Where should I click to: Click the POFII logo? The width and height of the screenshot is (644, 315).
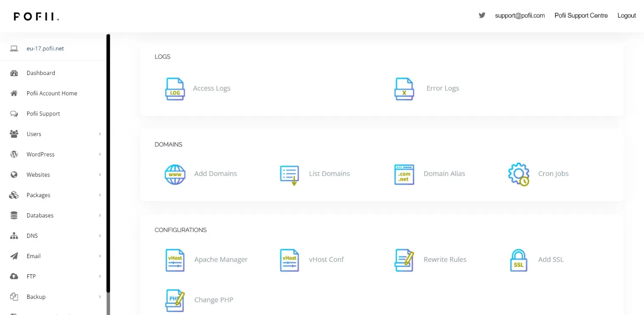click(36, 17)
